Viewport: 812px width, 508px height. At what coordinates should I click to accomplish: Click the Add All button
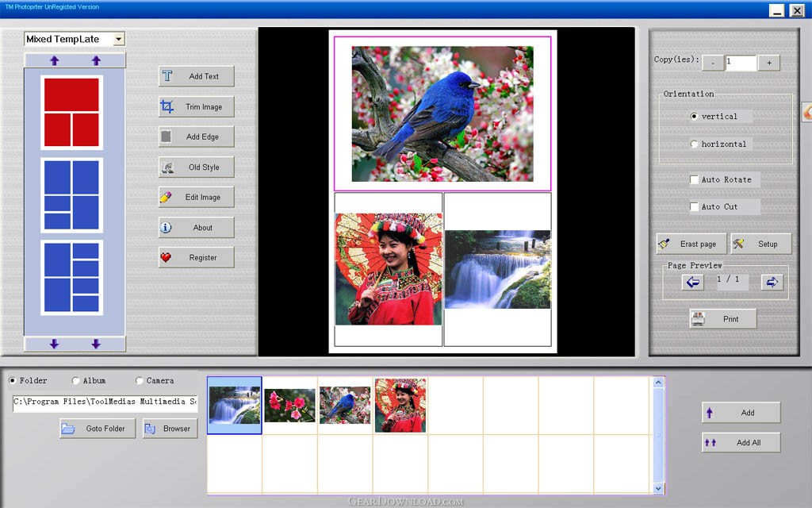741,442
